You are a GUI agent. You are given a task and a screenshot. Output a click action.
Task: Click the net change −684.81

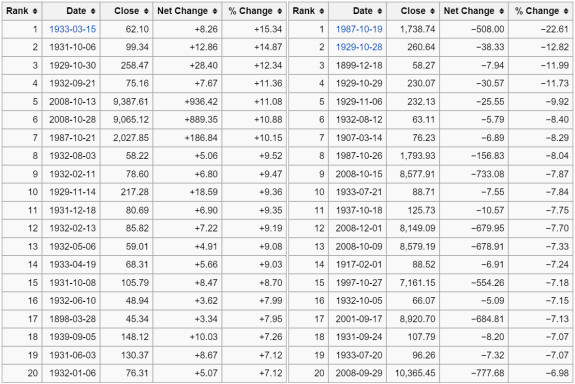coord(487,319)
